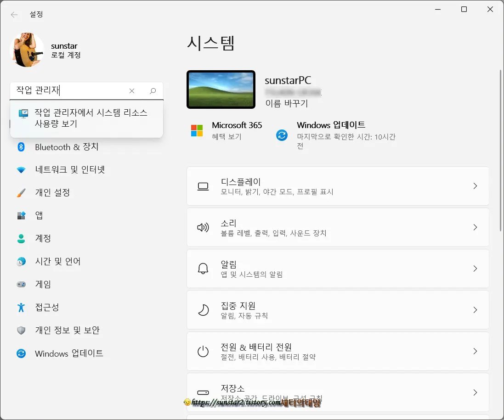Open 계정 settings
This screenshot has height=420, width=504.
point(45,238)
